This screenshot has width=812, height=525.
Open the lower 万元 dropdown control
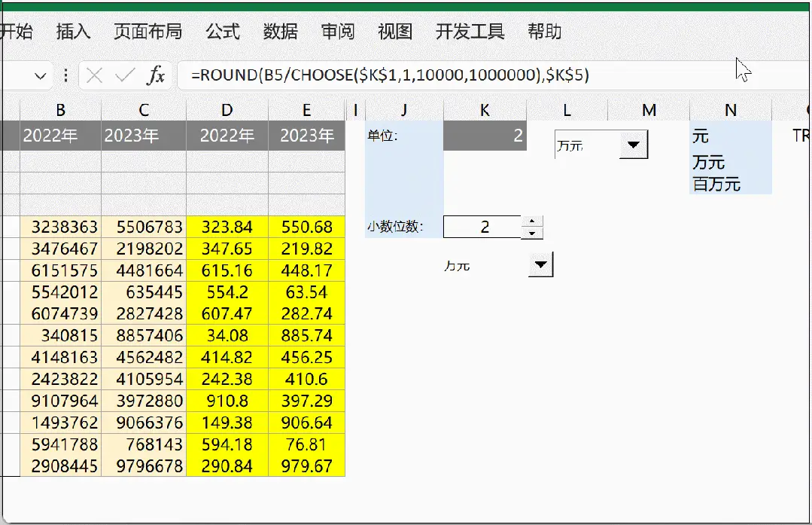click(539, 264)
